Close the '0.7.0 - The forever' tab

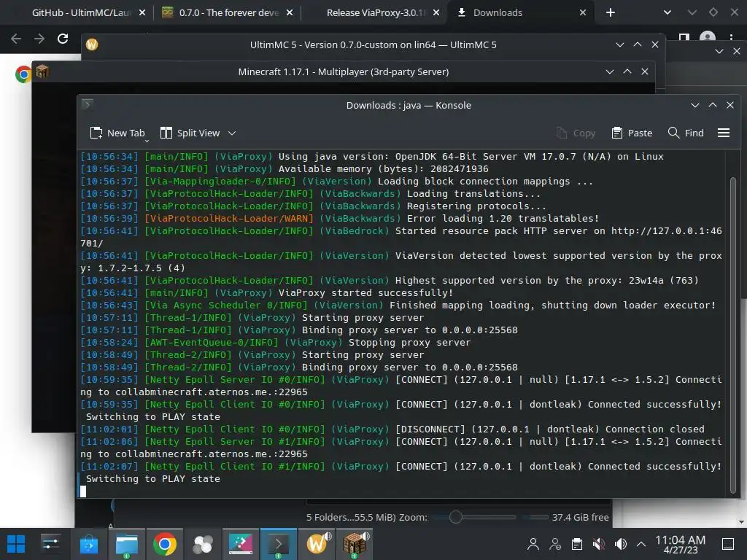pyautogui.click(x=290, y=13)
